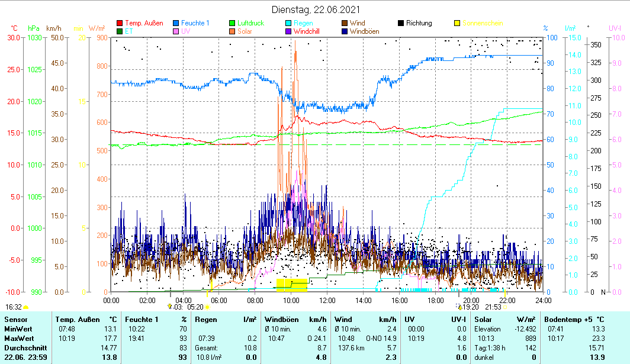Click the dark blue Windböen legend square
This screenshot has height=364, width=630.
pyautogui.click(x=344, y=31)
